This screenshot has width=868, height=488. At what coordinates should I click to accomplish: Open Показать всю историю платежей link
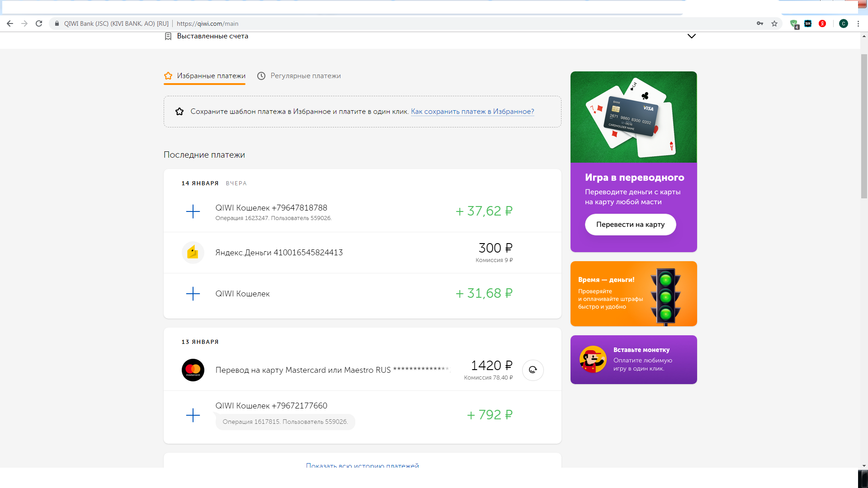click(362, 465)
